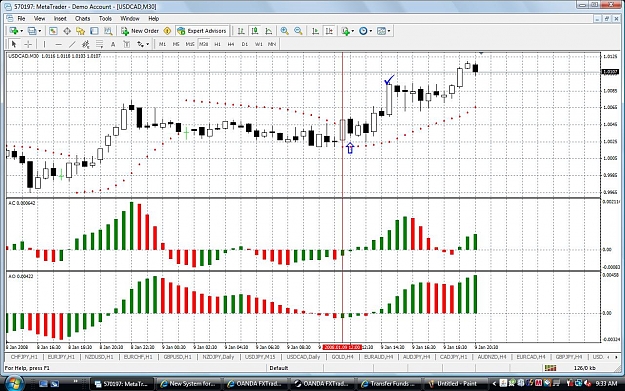Select the text box label tool
Screen dimensions: 625x391
tap(127, 44)
